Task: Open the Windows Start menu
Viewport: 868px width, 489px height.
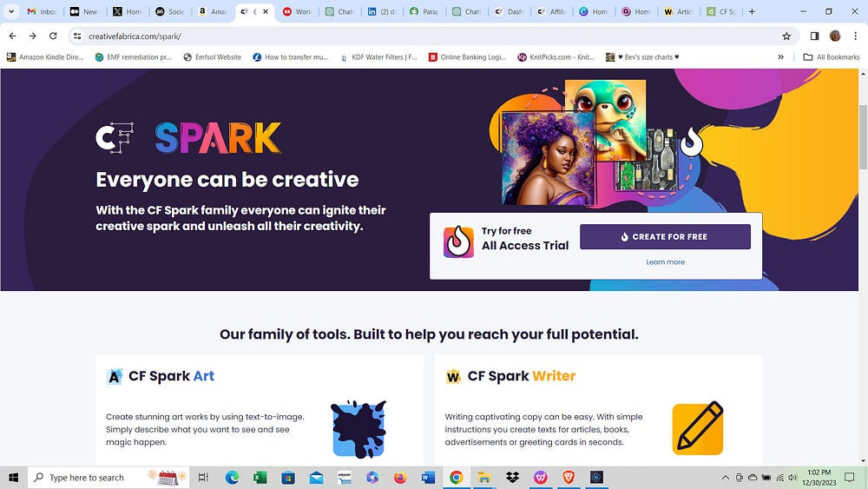Action: pos(13,478)
